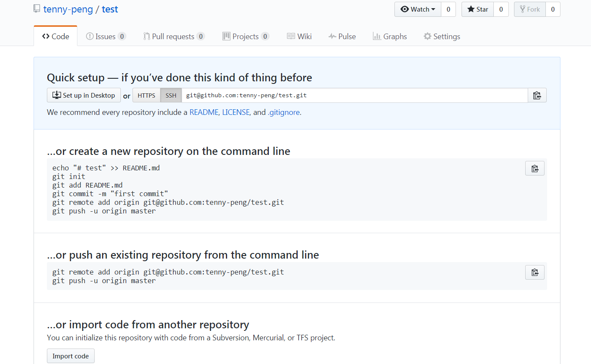Image resolution: width=591 pixels, height=364 pixels.
Task: Fork the test repository
Action: click(x=530, y=9)
